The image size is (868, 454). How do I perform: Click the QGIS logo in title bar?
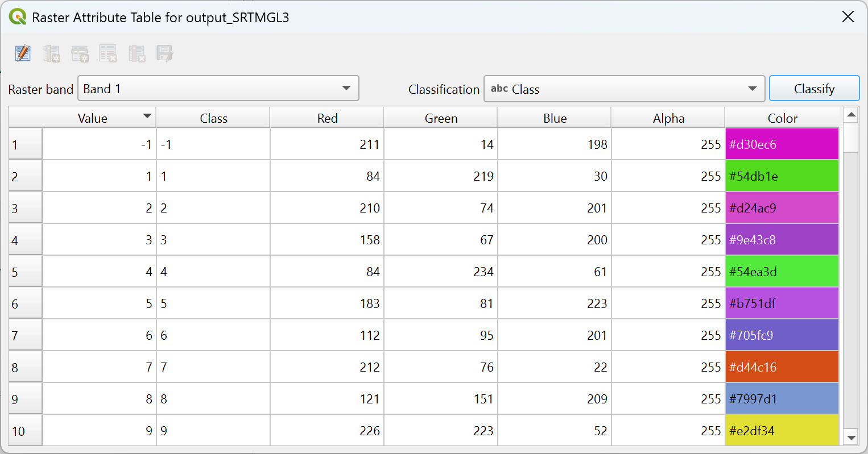(18, 17)
